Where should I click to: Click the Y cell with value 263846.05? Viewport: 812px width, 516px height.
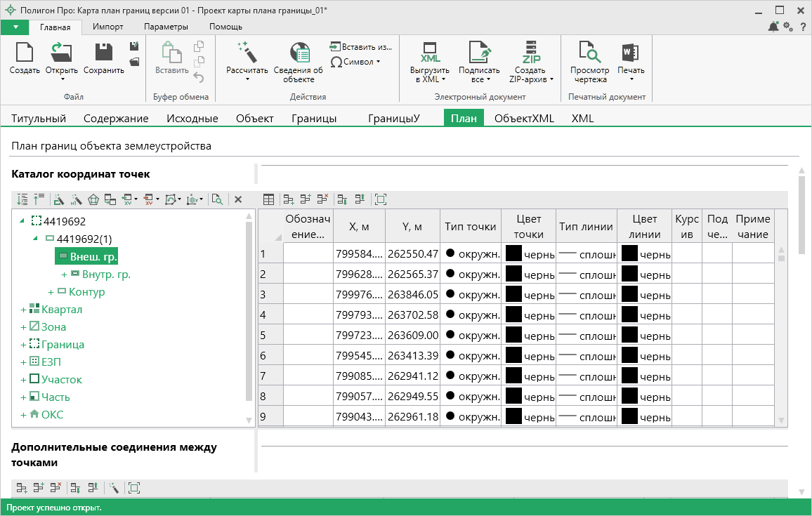[x=412, y=295]
